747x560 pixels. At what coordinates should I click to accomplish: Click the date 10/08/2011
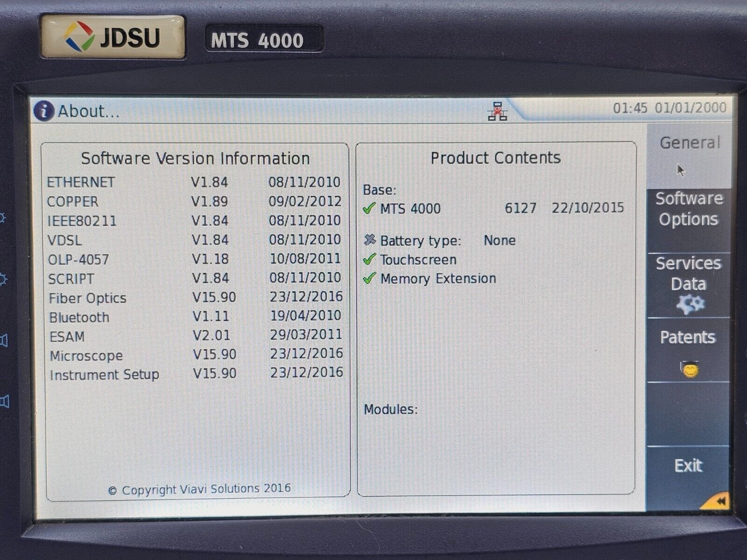coord(305,259)
